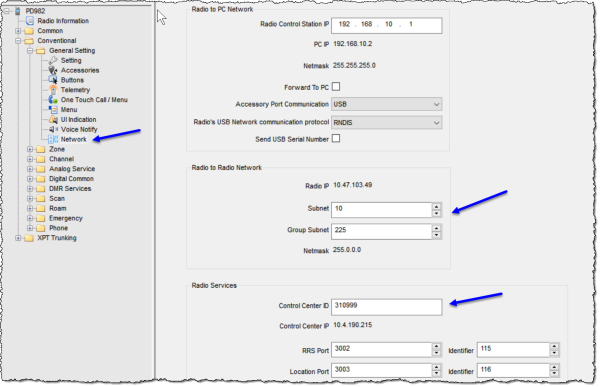Increase the RRS Port Identifier value
This screenshot has width=600, height=387.
tap(554, 346)
